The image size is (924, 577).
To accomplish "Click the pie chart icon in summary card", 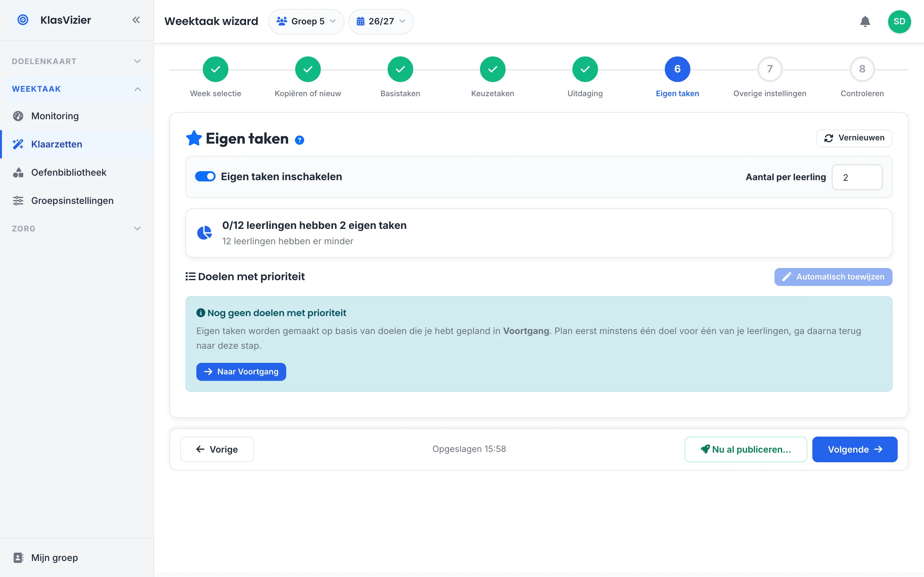I will point(204,232).
